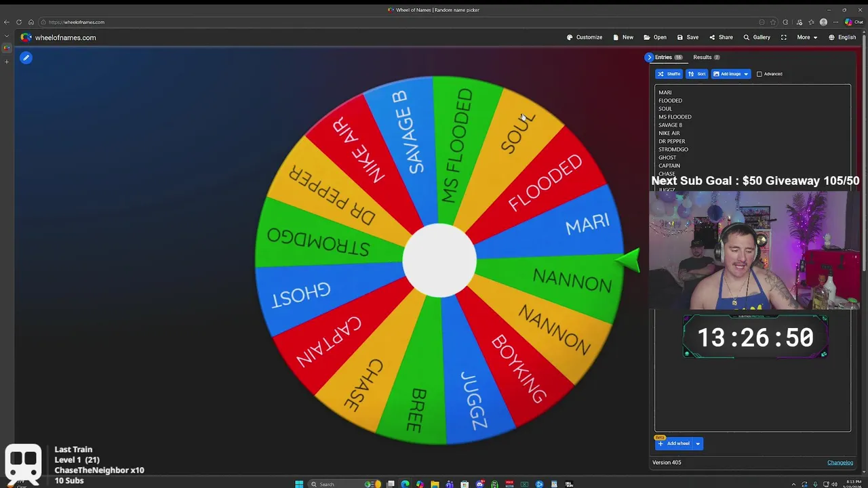The width and height of the screenshot is (868, 488).
Task: Open the Add image dropdown arrow
Action: point(746,74)
